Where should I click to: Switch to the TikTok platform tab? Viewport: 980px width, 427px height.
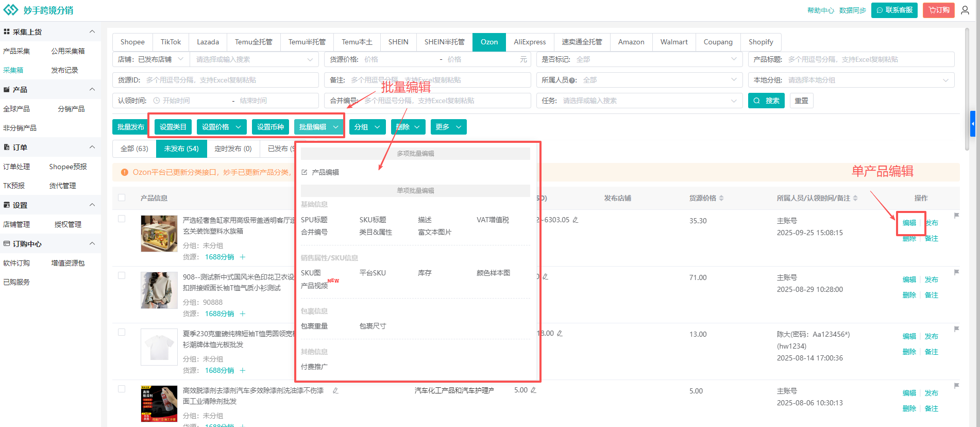click(x=171, y=42)
